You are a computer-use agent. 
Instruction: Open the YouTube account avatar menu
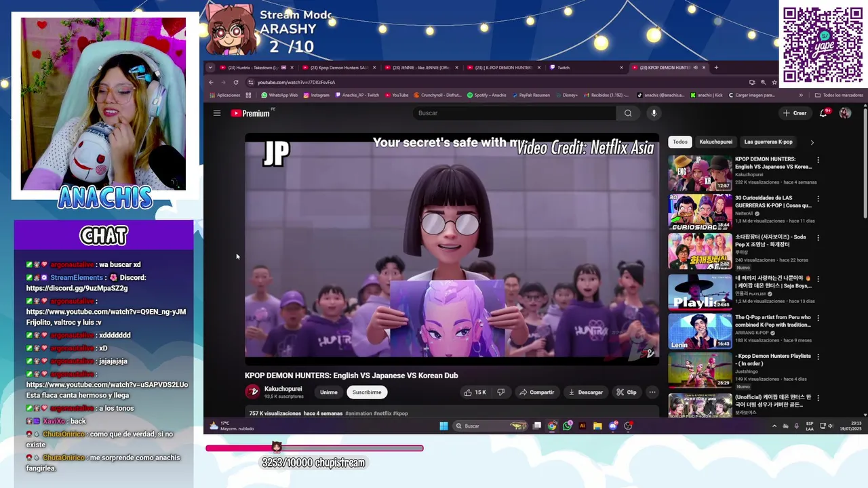click(845, 113)
